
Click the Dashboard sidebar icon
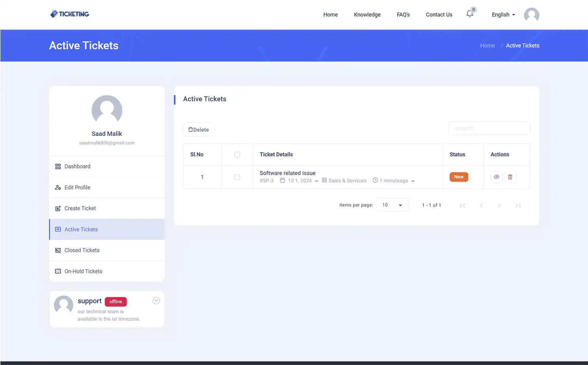pos(58,166)
